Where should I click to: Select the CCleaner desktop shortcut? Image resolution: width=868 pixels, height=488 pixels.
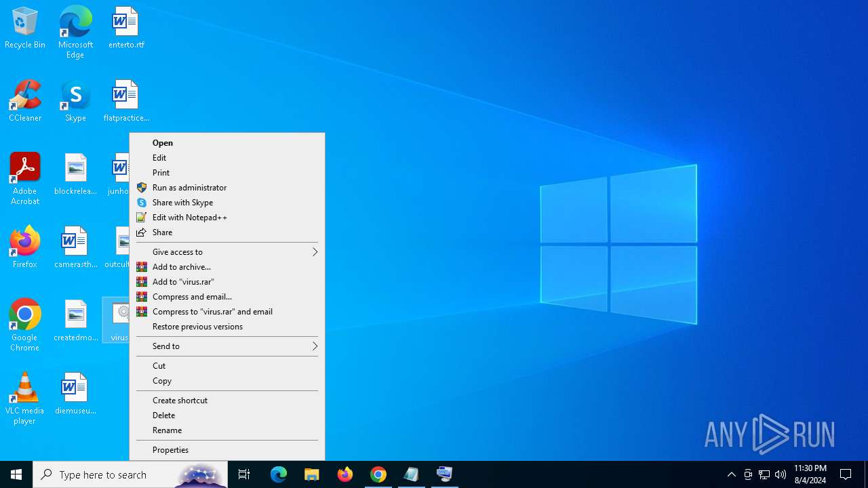coord(25,102)
